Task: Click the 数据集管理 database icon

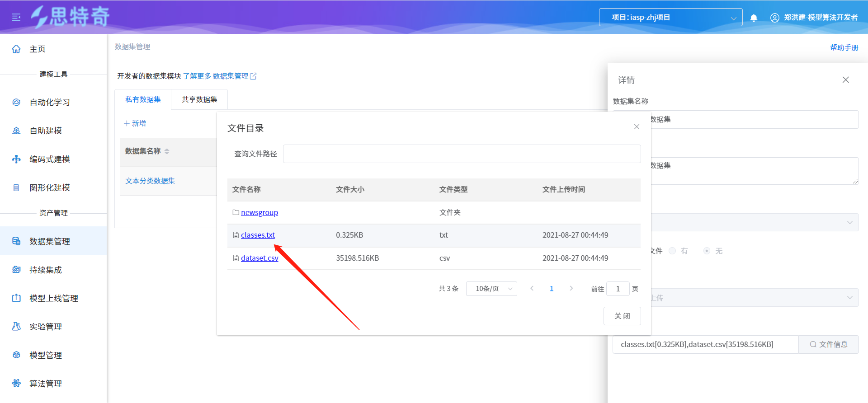Action: (x=16, y=241)
